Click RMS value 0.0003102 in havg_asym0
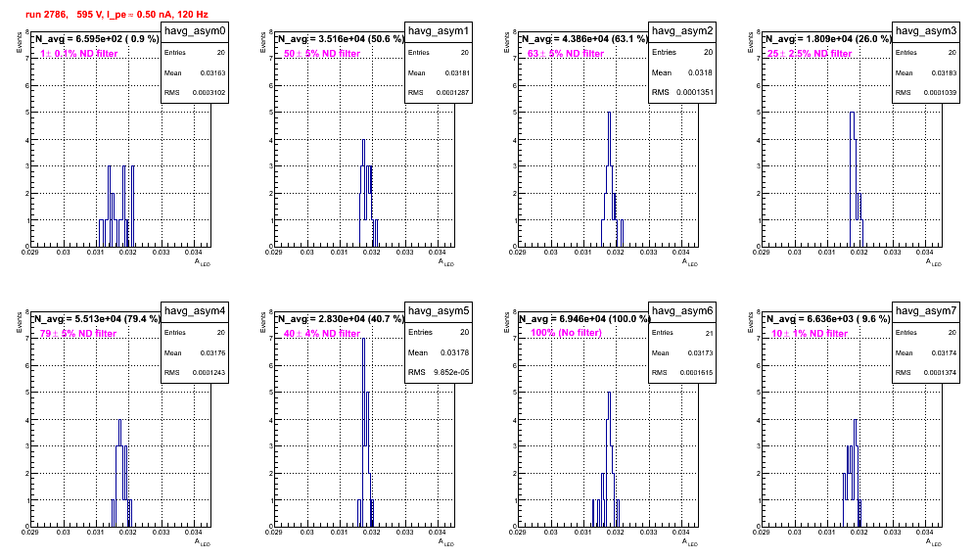This screenshot has width=975, height=560. (209, 92)
